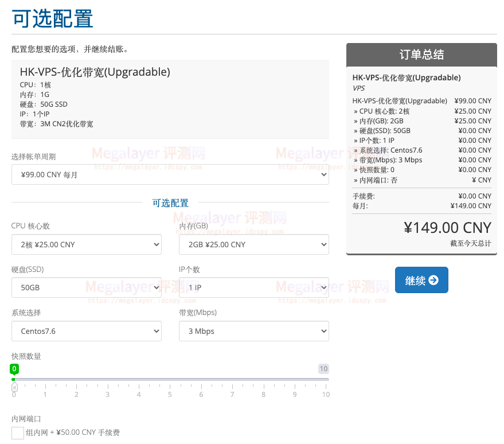
Task: Click the 内存(GB): 2GB summary line
Action: [421, 121]
